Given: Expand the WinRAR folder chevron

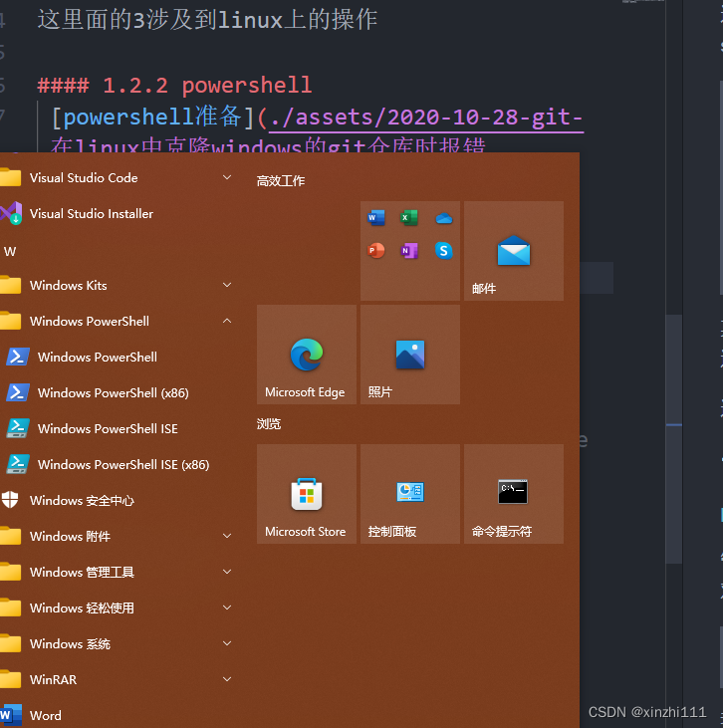Looking at the screenshot, I should pos(227,679).
